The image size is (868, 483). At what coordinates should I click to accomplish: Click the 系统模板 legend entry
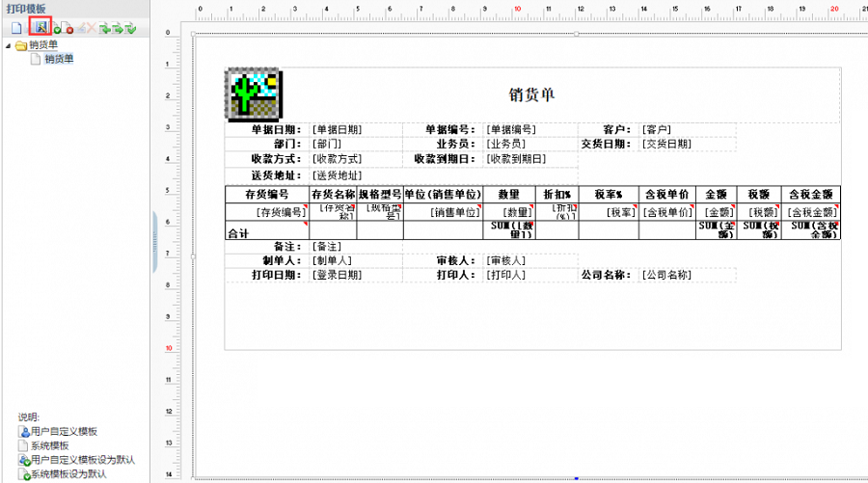click(44, 446)
